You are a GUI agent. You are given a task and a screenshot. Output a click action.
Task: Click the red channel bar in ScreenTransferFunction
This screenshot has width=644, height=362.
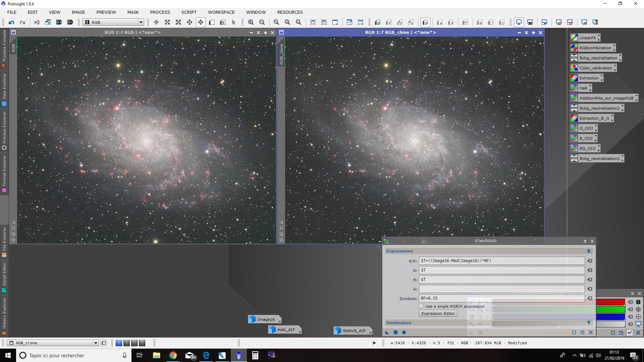click(x=610, y=302)
